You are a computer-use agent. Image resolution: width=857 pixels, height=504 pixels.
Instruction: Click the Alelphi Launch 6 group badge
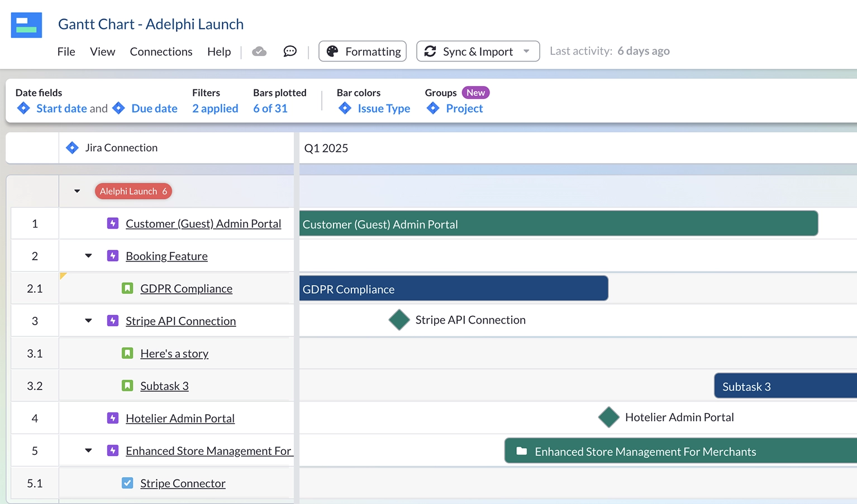pos(134,191)
